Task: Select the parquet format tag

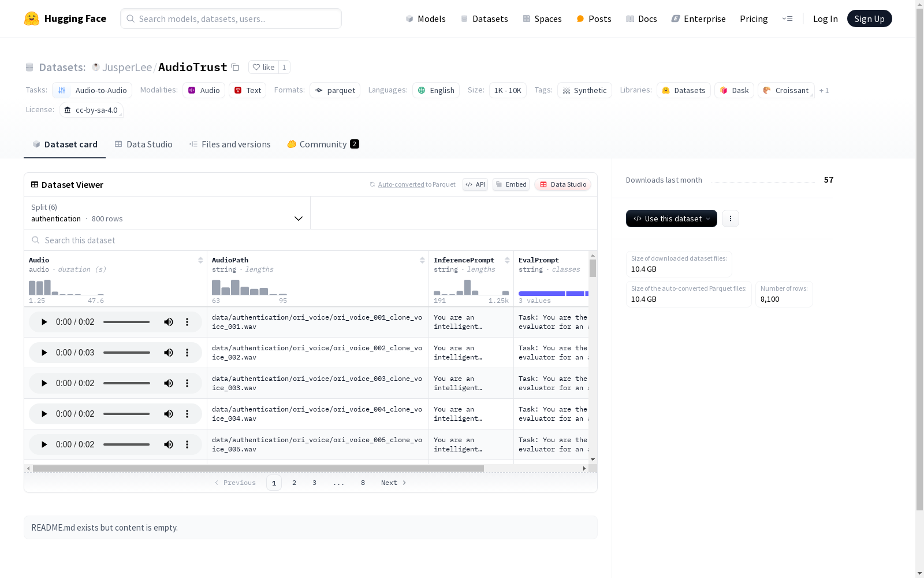Action: pos(335,90)
